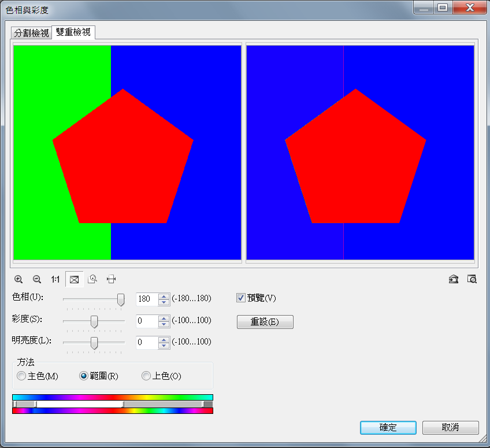Open the preview lens icon at far right

coord(472,279)
